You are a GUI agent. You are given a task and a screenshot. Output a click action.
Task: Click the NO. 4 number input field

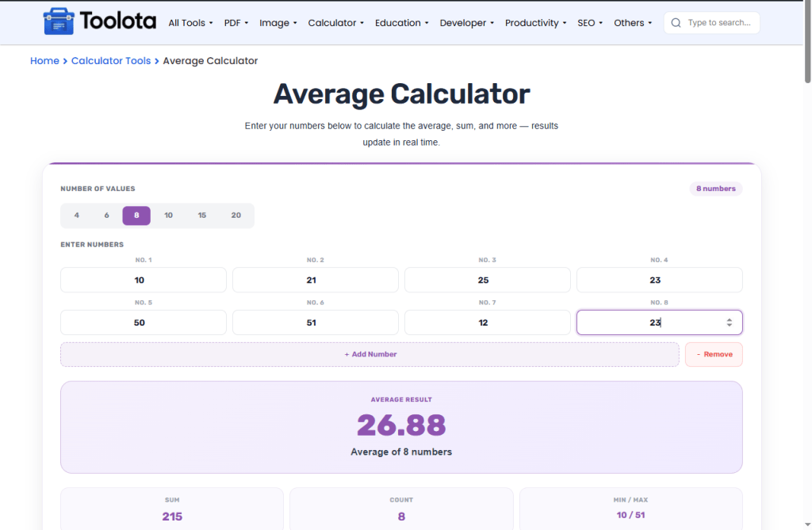(x=659, y=280)
